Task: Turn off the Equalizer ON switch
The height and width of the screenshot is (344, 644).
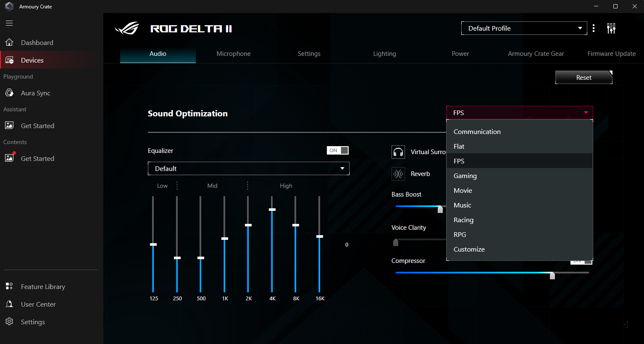Action: tap(338, 150)
